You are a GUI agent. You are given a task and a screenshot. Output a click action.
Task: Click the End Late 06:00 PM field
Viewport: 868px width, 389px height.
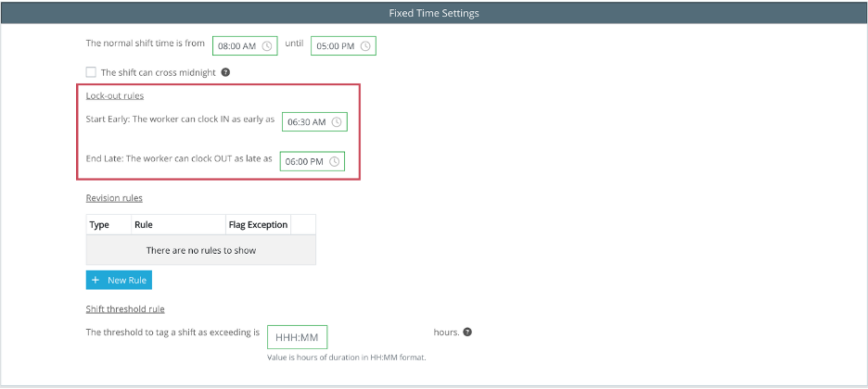313,161
